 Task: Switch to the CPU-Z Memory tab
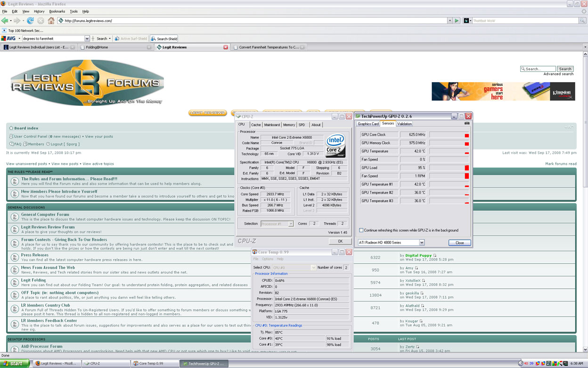tap(289, 125)
